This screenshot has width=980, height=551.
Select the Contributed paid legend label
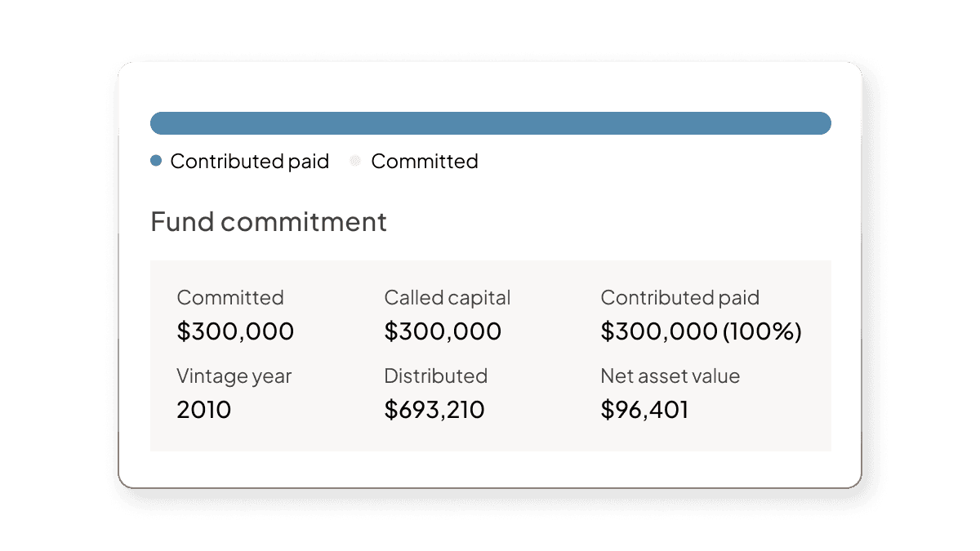tap(250, 162)
